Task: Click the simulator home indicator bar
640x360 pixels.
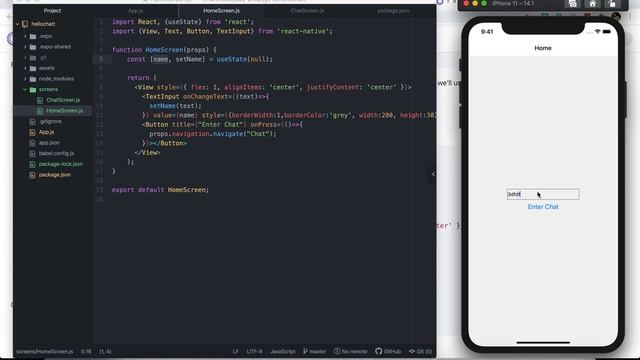Action: tap(543, 342)
